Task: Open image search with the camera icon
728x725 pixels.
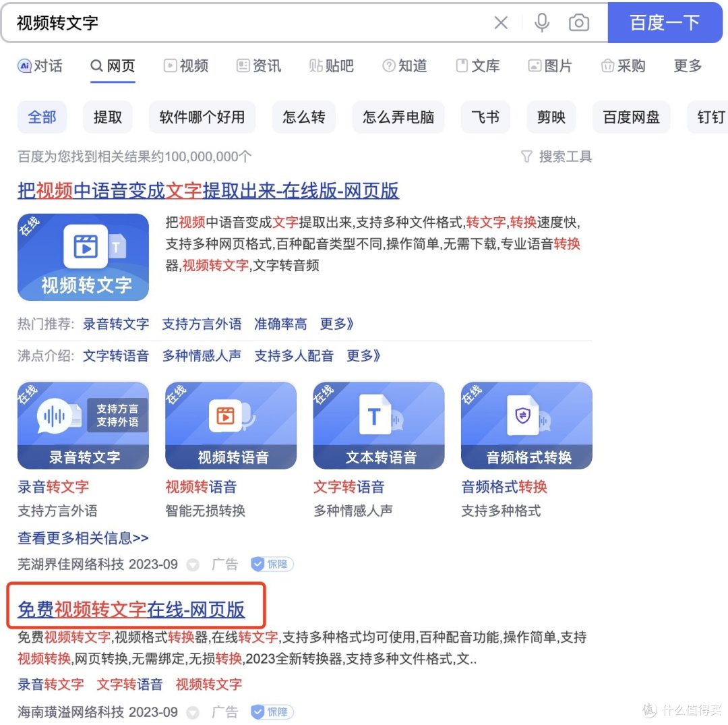Action: [578, 22]
